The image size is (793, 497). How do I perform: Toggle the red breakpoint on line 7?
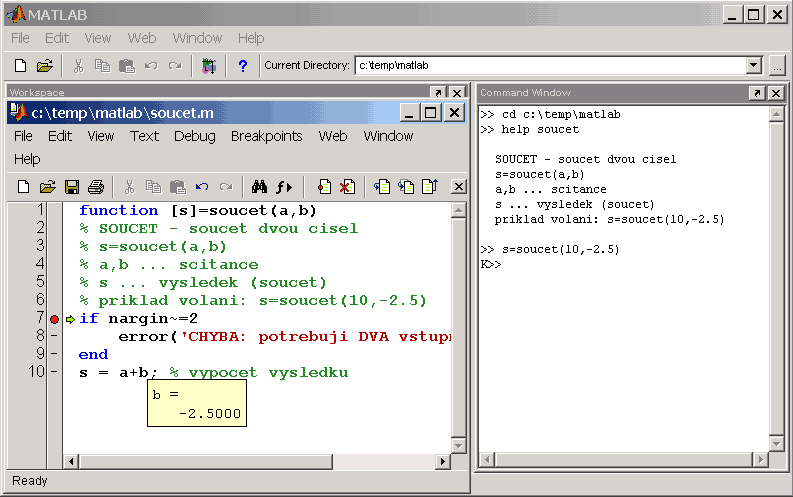click(x=55, y=319)
